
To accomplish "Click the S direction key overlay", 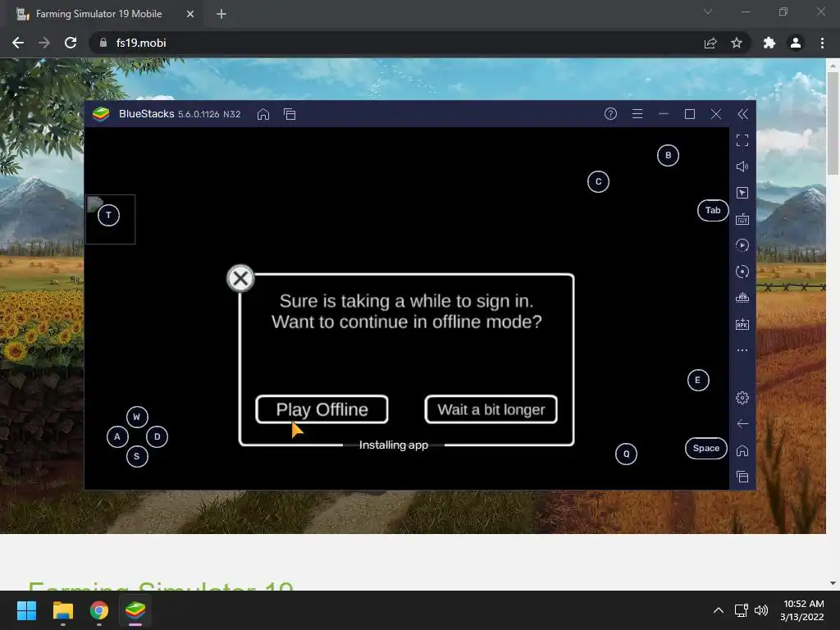I will pos(137,456).
